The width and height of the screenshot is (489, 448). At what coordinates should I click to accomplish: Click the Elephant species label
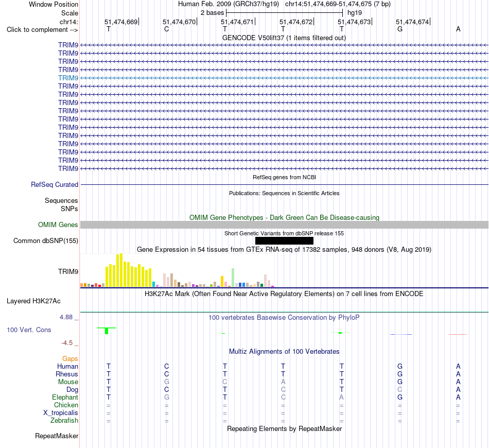click(x=65, y=397)
